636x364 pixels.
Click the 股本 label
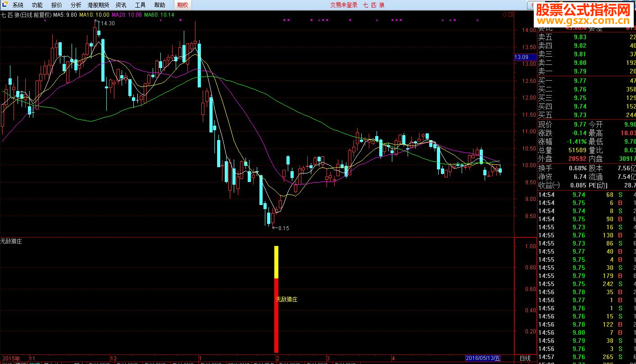595,168
